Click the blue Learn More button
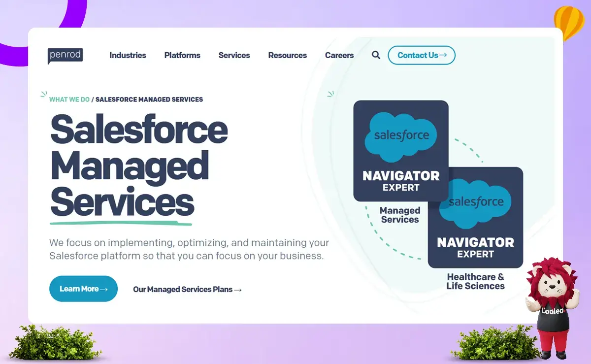591x364 pixels. tap(83, 289)
